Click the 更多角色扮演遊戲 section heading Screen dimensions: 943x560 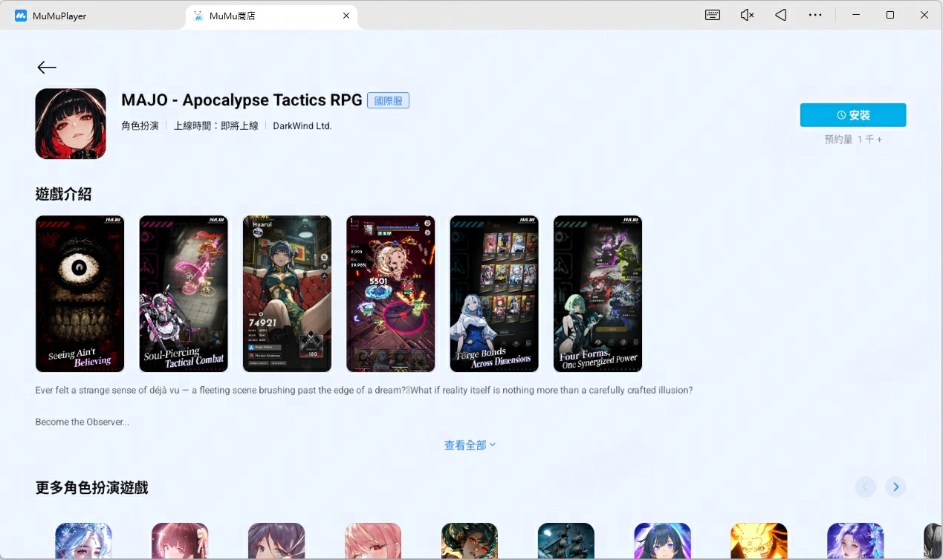pyautogui.click(x=92, y=487)
